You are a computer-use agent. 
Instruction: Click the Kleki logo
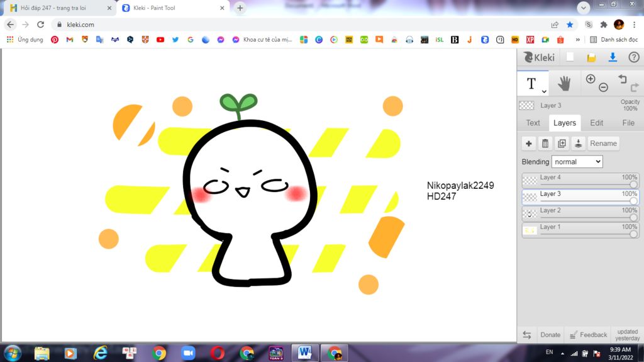pyautogui.click(x=539, y=57)
